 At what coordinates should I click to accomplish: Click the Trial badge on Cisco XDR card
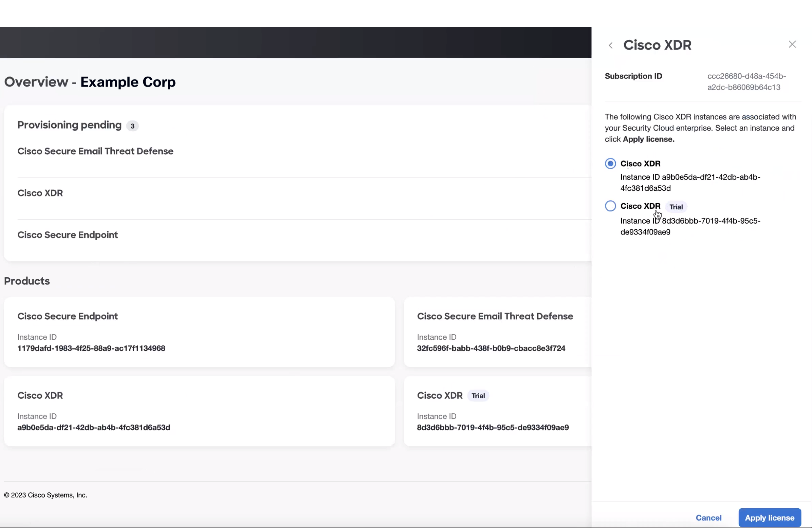point(478,396)
